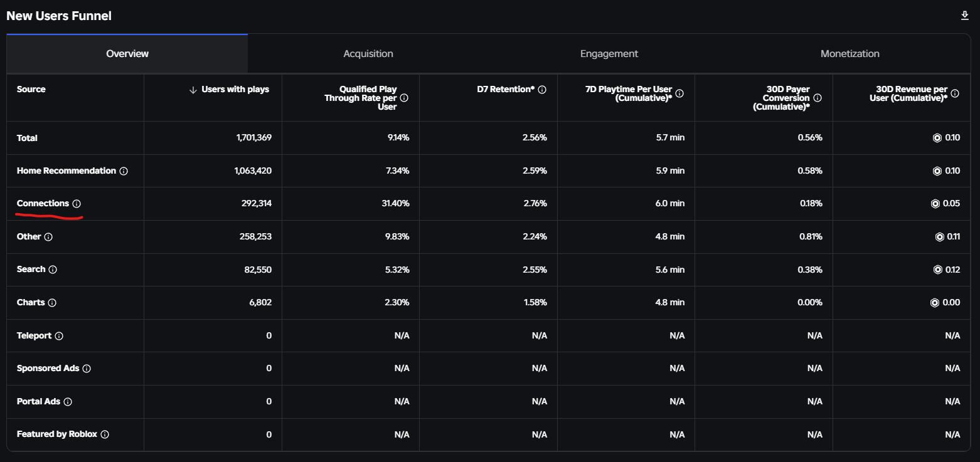Click info icon beside Sponsored Ads
Screen dimensions: 980x462
point(87,369)
